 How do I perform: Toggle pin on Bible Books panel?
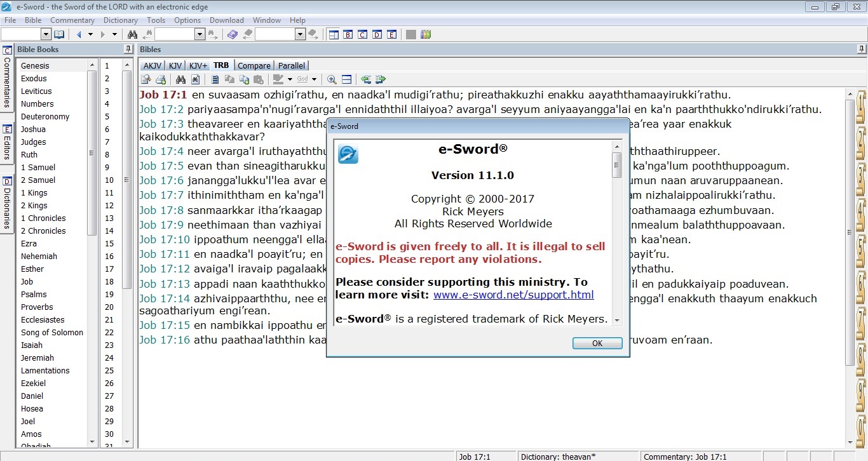click(128, 49)
